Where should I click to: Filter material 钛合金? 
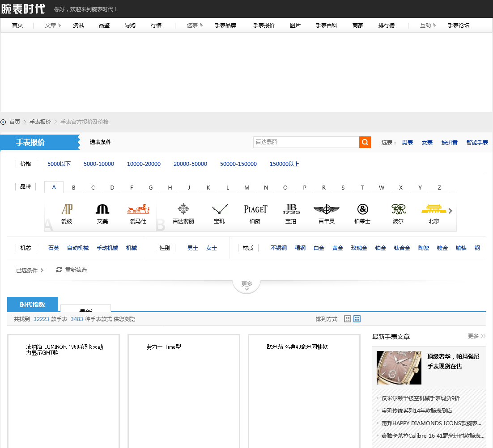402,248
